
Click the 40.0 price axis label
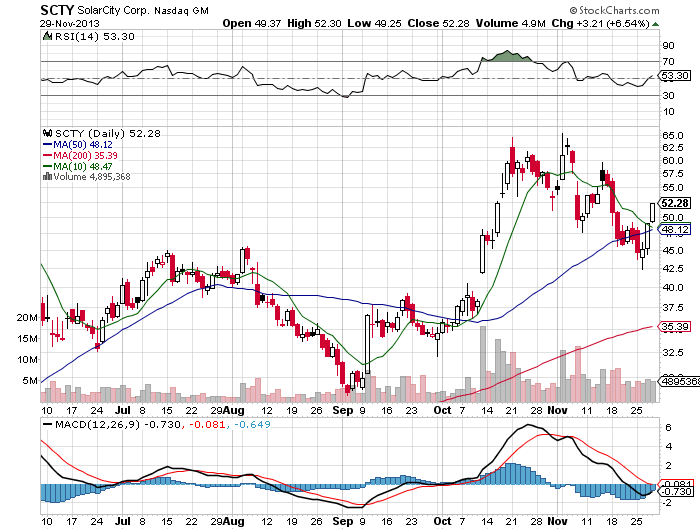pyautogui.click(x=673, y=288)
